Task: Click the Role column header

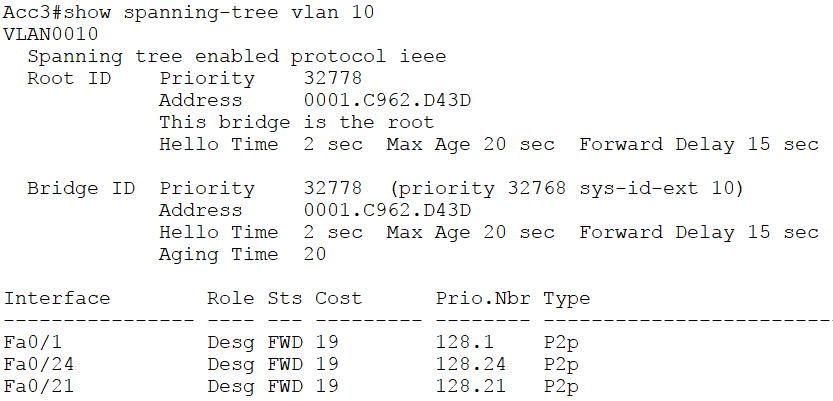Action: [x=230, y=298]
